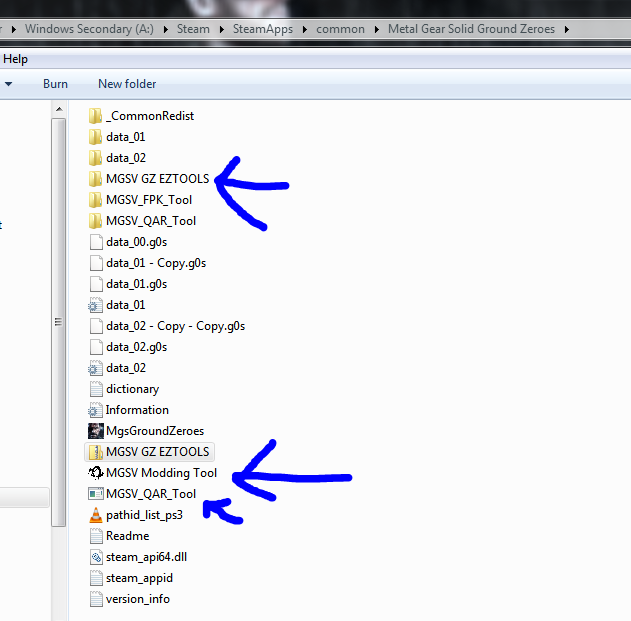Click the data_01 configuration settings file icon

tap(95, 305)
